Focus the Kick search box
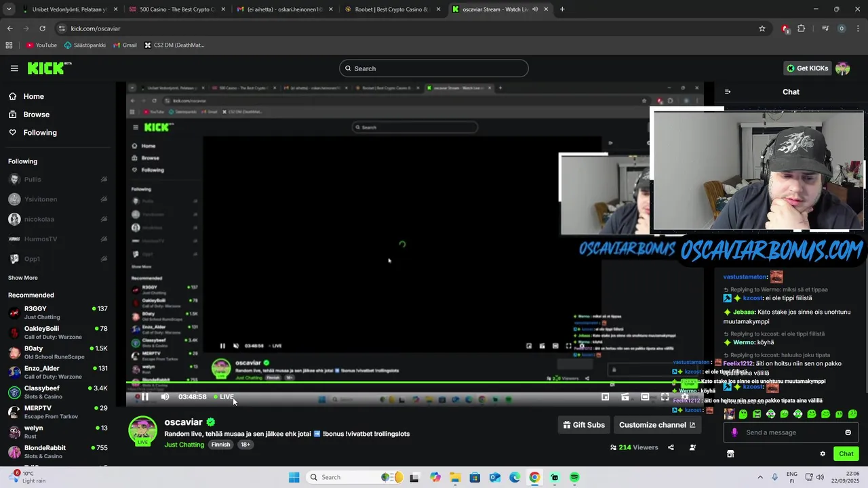868x488 pixels. [434, 68]
